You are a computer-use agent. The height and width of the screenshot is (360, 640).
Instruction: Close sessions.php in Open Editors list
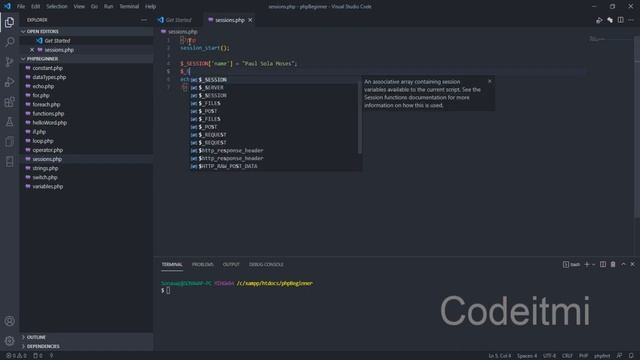click(32, 50)
